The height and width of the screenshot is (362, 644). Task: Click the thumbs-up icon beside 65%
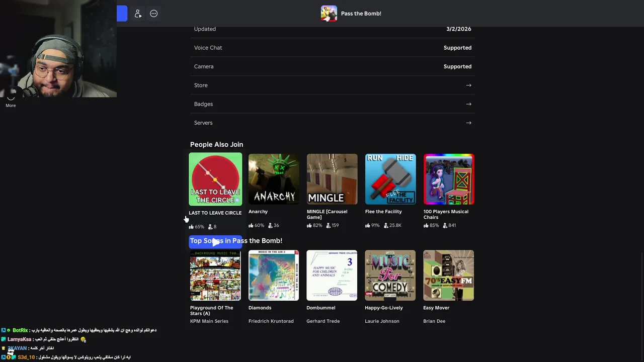191,227
